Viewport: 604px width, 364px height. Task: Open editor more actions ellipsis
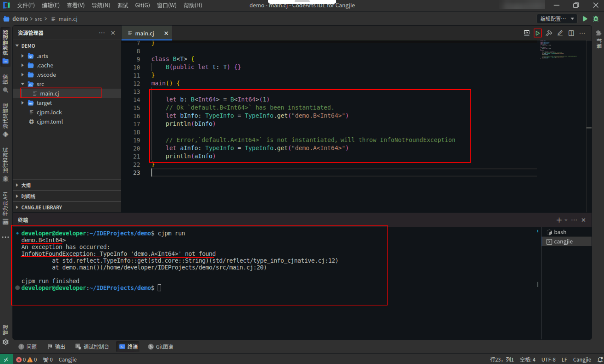[x=582, y=33]
